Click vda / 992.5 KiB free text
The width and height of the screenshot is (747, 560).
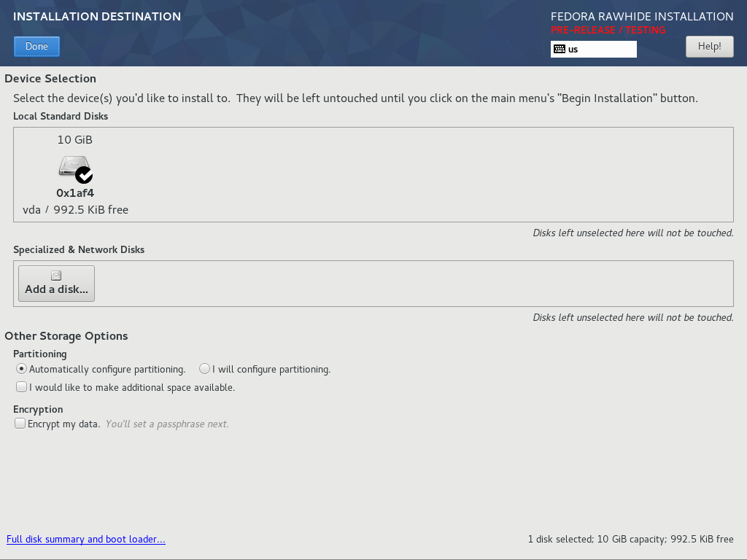point(75,209)
